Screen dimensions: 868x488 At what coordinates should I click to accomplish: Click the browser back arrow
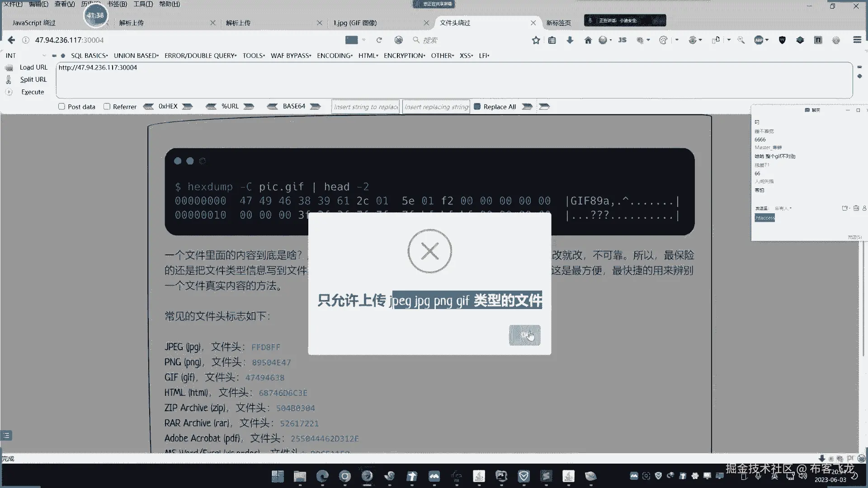pyautogui.click(x=11, y=40)
